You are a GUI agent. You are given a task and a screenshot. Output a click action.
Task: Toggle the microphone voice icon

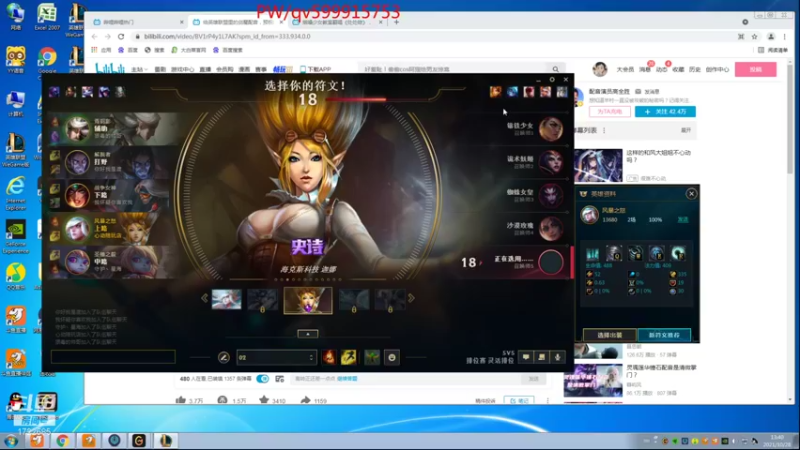(x=558, y=357)
